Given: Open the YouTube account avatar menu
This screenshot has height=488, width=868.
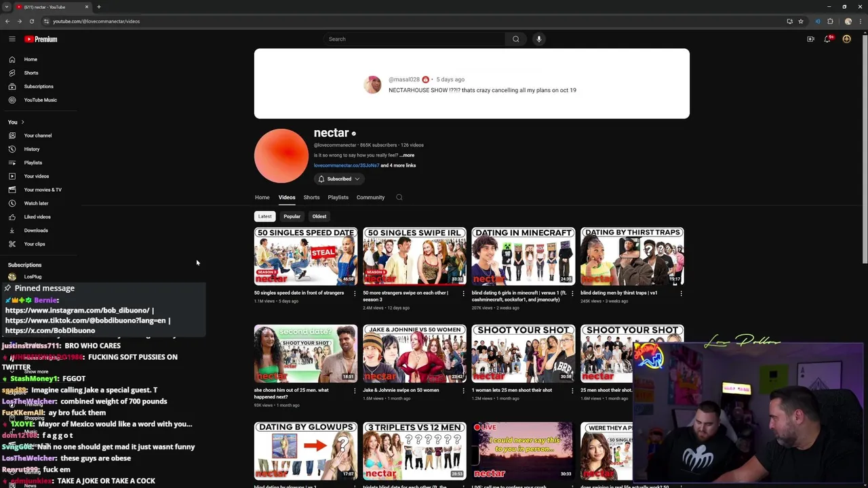Looking at the screenshot, I should [846, 39].
